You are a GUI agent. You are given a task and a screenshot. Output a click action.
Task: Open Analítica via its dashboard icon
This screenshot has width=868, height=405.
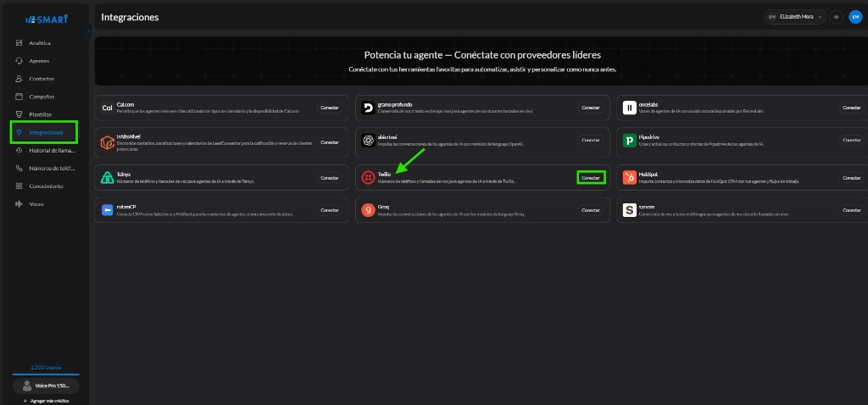tap(19, 42)
